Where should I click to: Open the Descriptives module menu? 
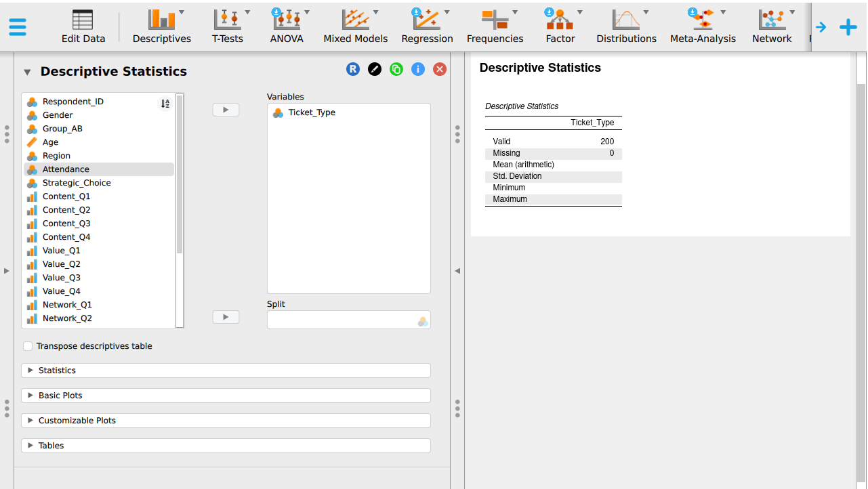click(x=162, y=27)
